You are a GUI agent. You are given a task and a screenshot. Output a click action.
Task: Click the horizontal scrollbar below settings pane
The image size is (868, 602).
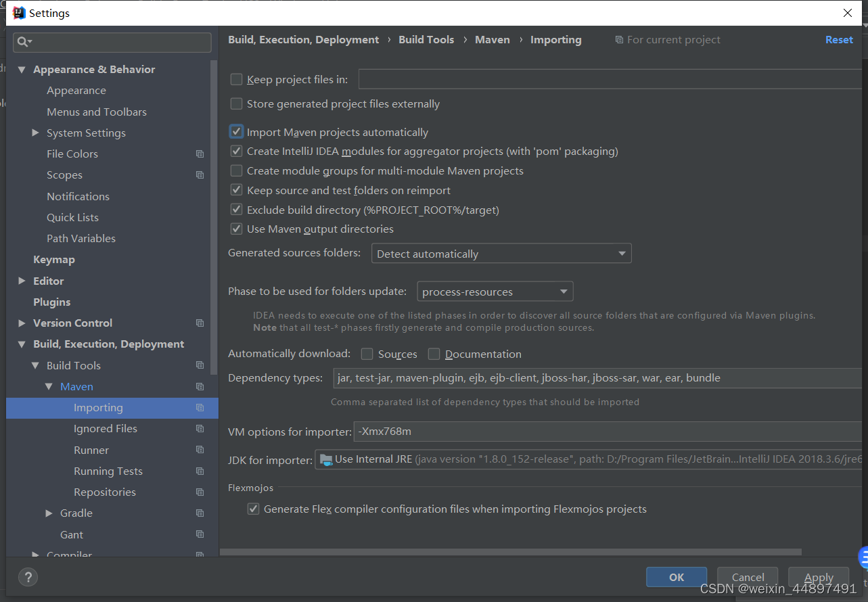511,553
